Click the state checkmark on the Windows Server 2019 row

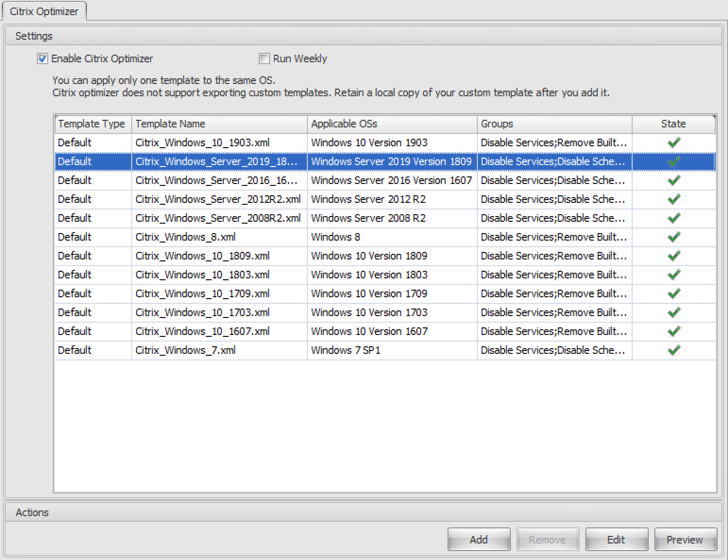[674, 161]
